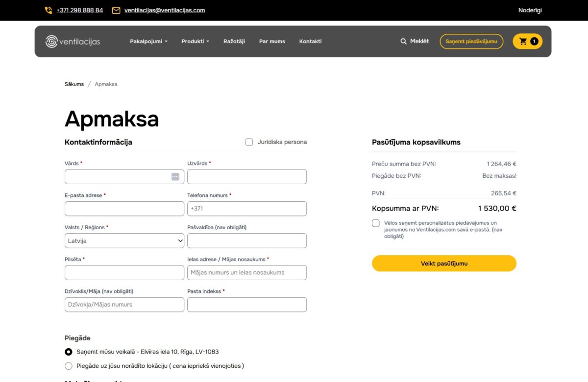Image resolution: width=588 pixels, height=382 pixels.
Task: Call the +371 298 888 84 link
Action: (80, 10)
